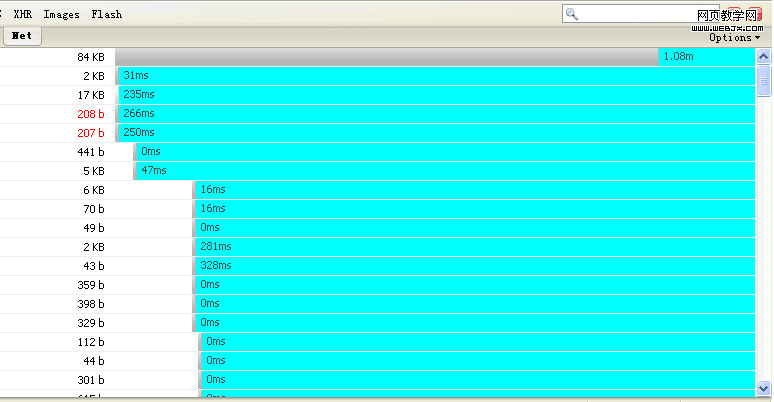Screen dimensions: 774x402
Task: Switch to the Net panel tab
Action: 22,36
